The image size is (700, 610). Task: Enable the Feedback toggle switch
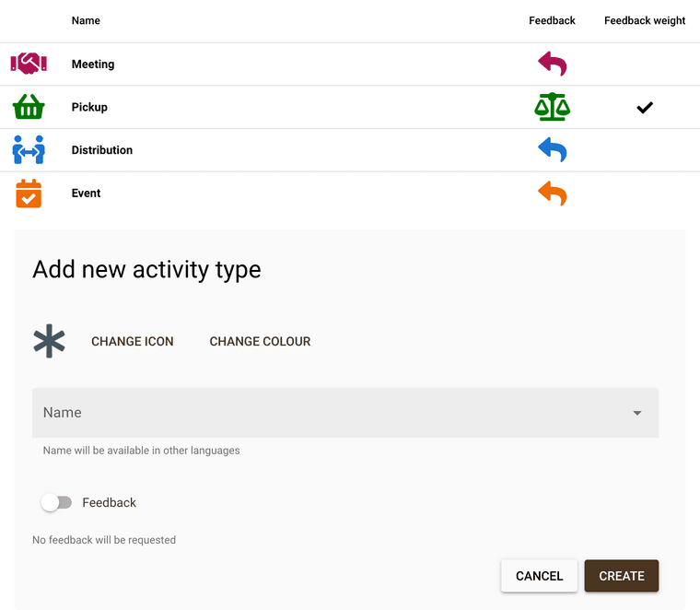click(56, 502)
